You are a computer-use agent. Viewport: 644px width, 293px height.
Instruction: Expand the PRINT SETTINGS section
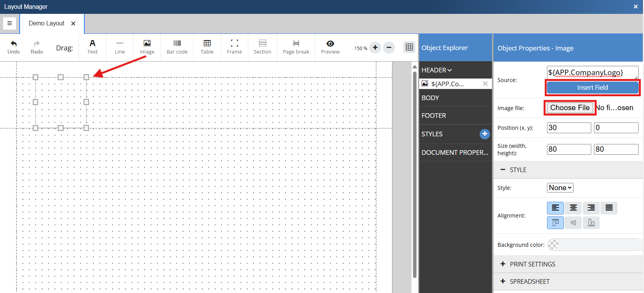pos(532,264)
